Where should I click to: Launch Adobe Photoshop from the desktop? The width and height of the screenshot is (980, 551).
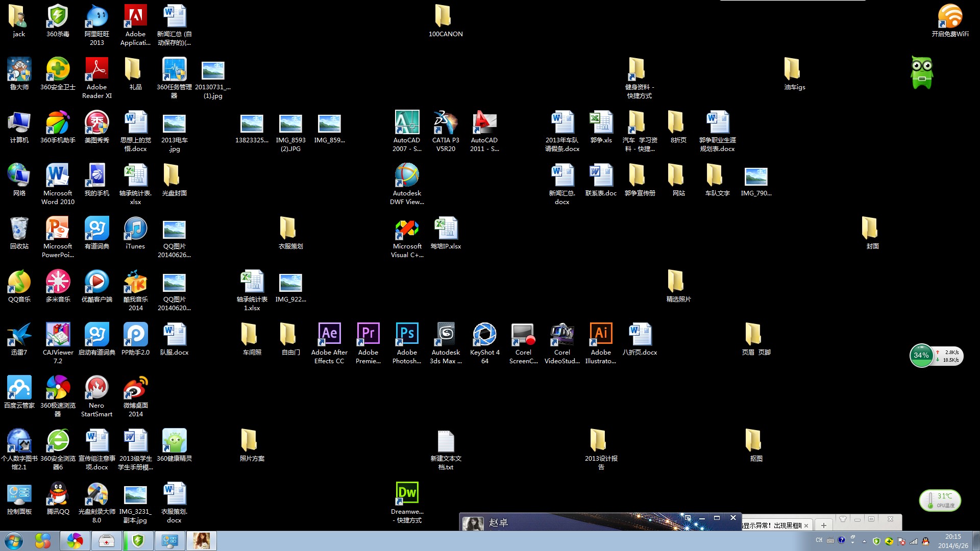(407, 343)
